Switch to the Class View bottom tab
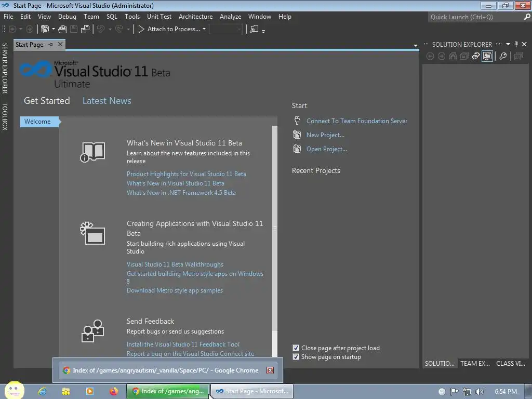This screenshot has width=532, height=399. coord(511,363)
